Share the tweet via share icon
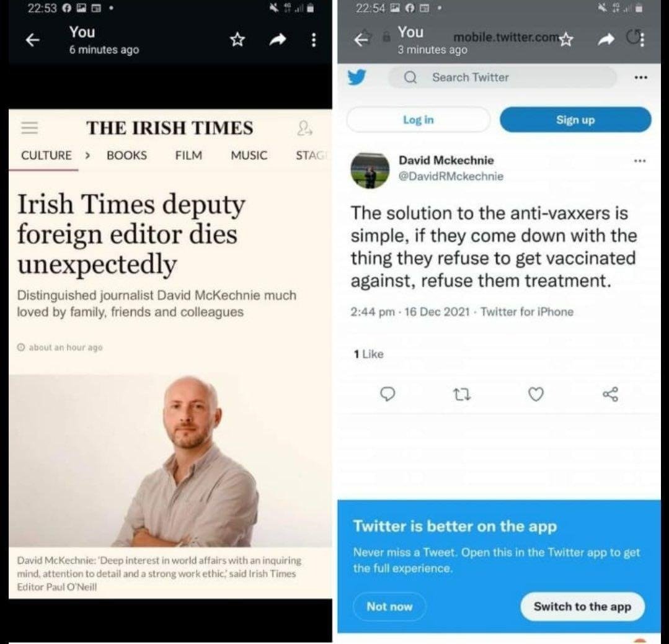Screen dimensions: 669x644 pos(611,394)
